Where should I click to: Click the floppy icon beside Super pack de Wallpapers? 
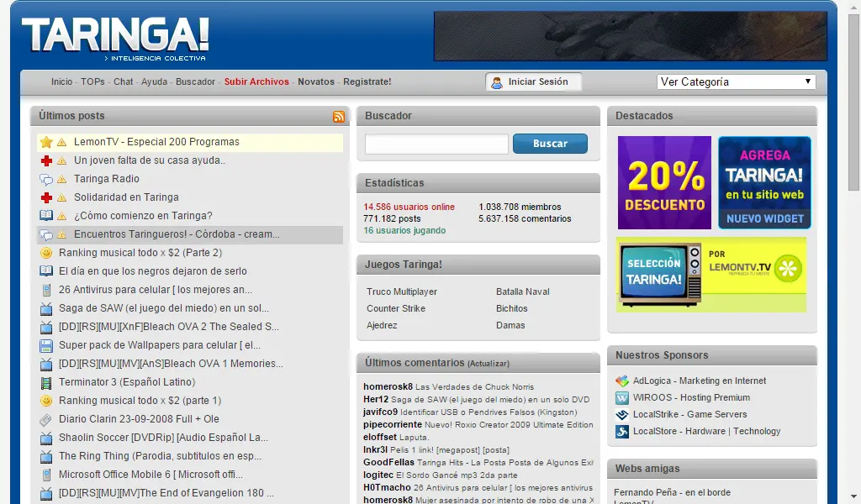click(x=46, y=345)
